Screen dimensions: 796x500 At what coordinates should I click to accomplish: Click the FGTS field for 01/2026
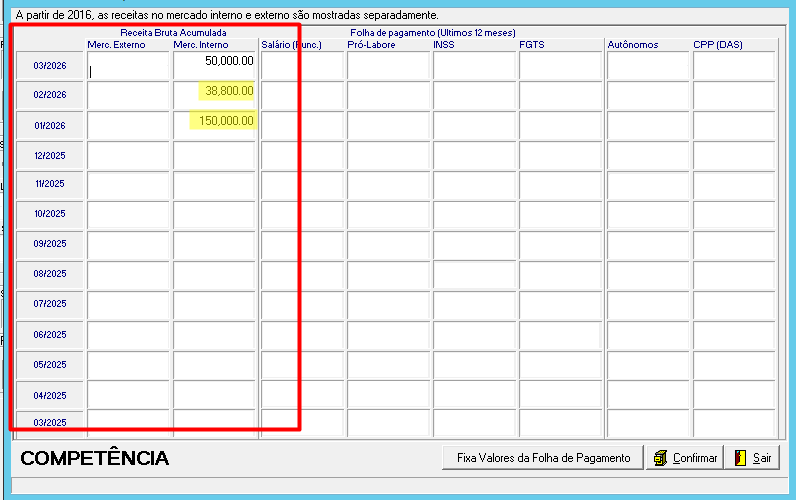click(x=560, y=125)
